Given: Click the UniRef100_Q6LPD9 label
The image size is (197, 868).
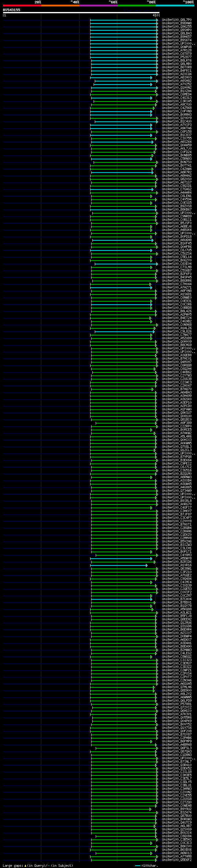Looking at the screenshot, I should (x=177, y=700).
